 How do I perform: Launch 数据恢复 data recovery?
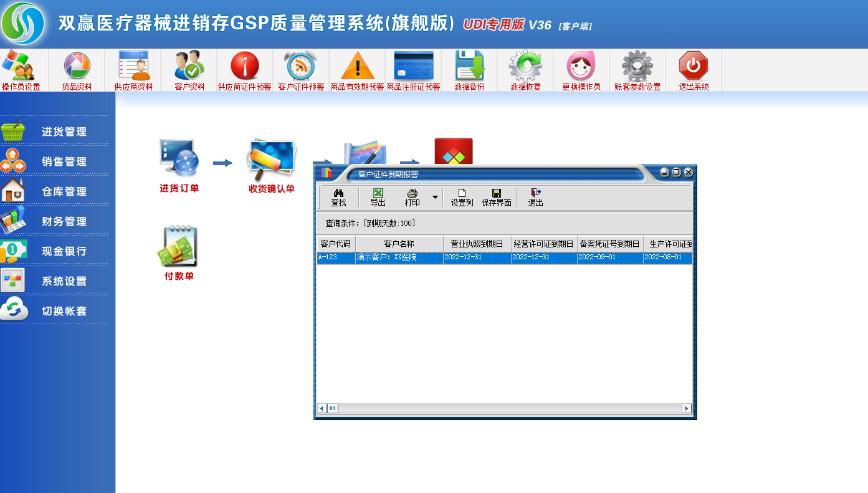pyautogui.click(x=524, y=70)
